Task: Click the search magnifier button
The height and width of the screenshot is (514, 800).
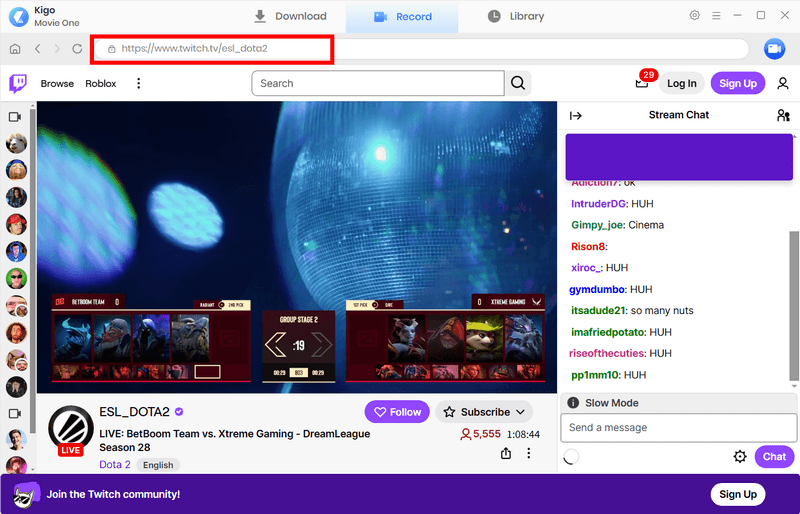Action: pos(518,83)
